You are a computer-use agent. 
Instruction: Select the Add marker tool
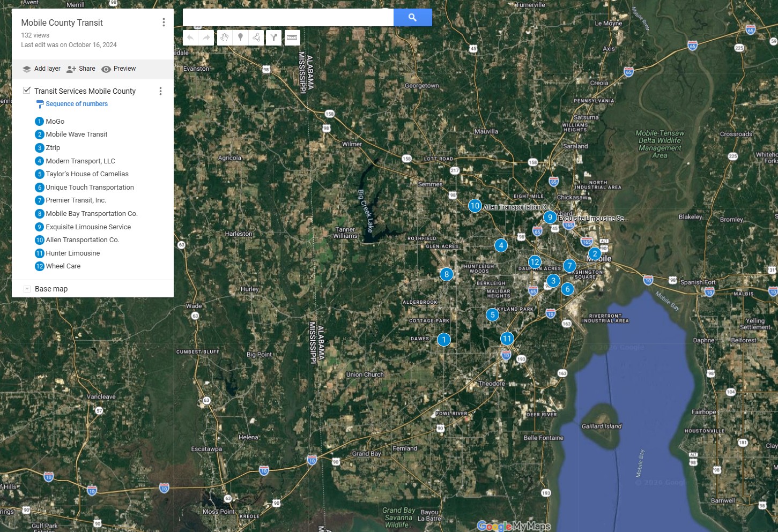241,38
